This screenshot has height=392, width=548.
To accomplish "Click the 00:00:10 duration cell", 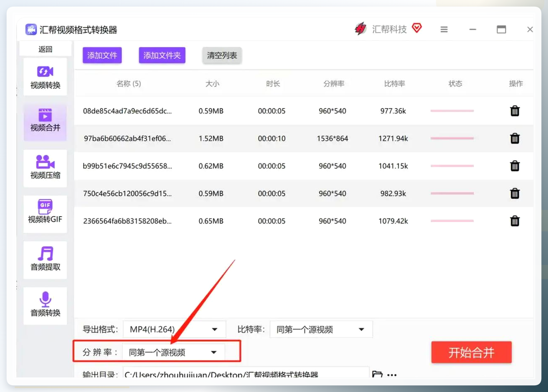I will coord(271,138).
